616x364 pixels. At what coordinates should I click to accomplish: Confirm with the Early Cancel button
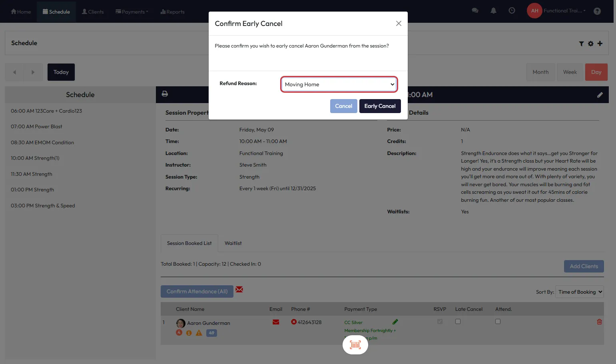pos(380,106)
